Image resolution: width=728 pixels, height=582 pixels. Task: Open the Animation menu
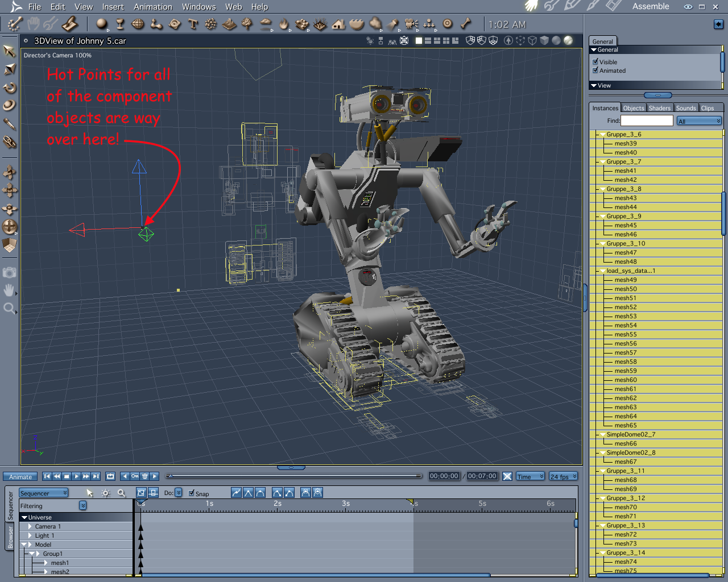pos(153,7)
